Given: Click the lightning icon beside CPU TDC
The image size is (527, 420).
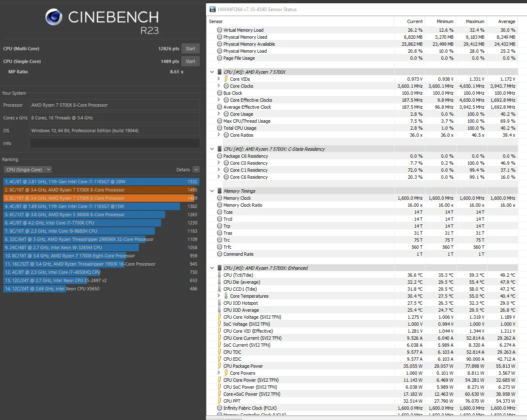Looking at the screenshot, I should [x=219, y=352].
